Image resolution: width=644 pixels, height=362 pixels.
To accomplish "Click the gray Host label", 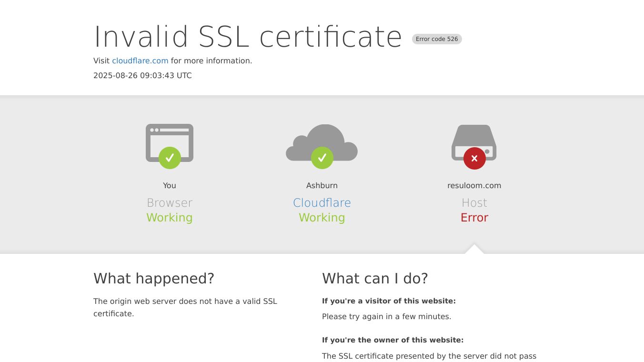I will (474, 203).
